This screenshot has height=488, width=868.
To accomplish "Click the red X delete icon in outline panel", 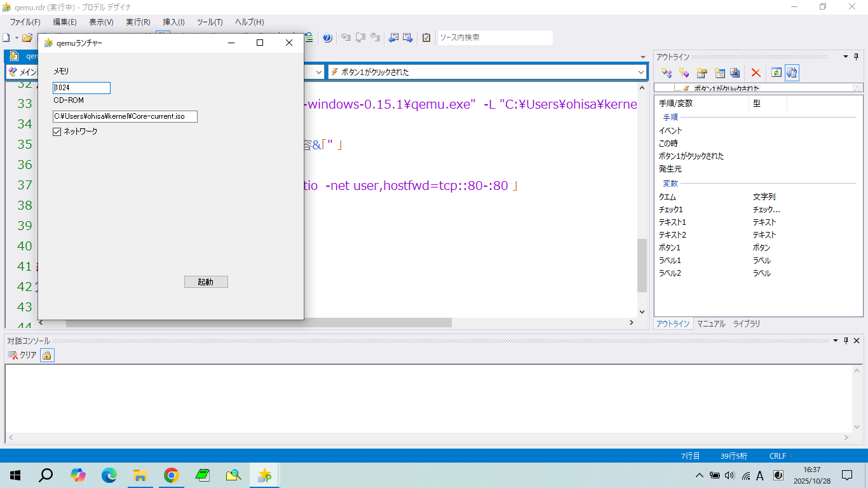I will coord(756,73).
